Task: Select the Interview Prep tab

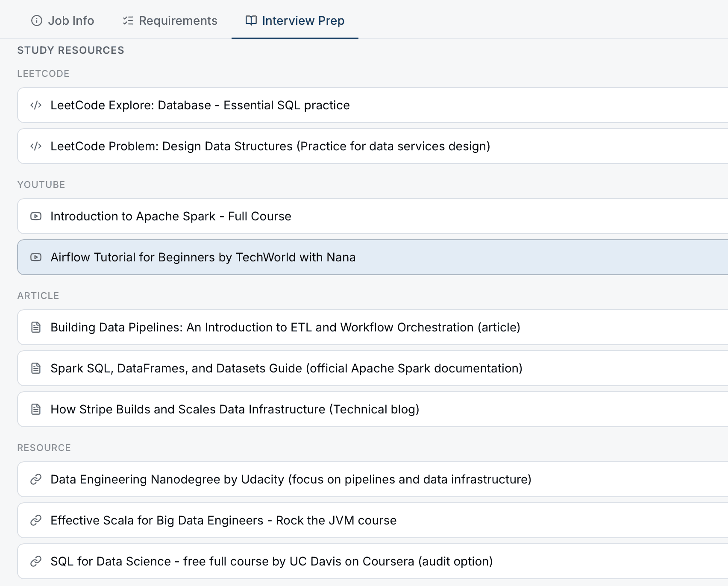Action: click(295, 21)
